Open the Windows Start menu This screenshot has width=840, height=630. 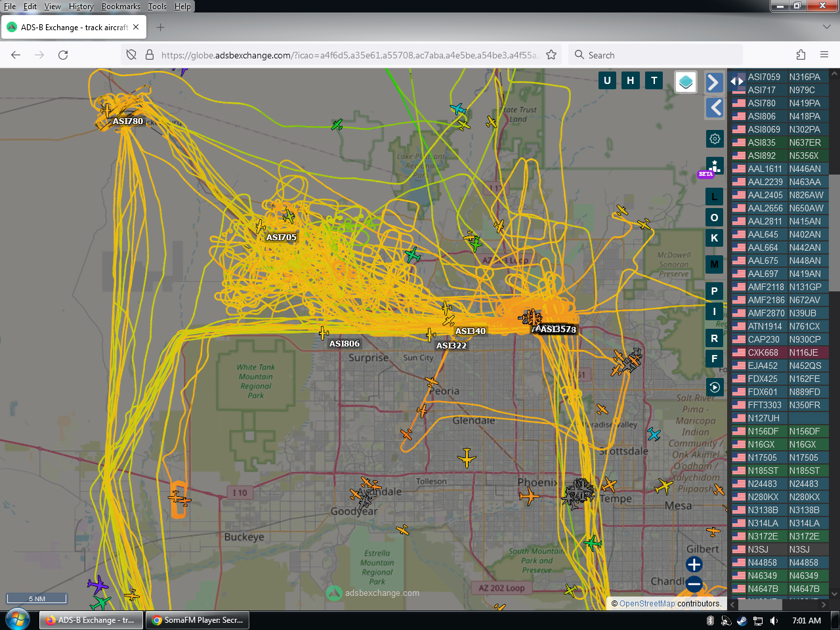[17, 620]
